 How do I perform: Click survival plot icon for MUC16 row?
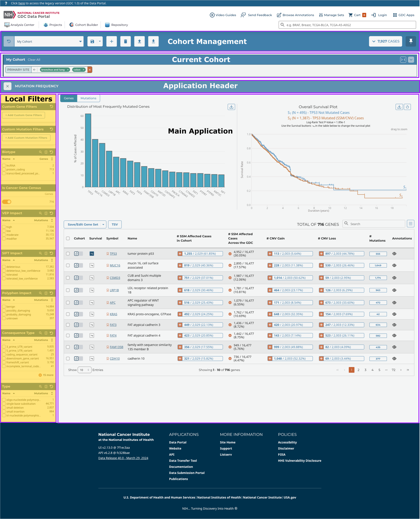92,266
